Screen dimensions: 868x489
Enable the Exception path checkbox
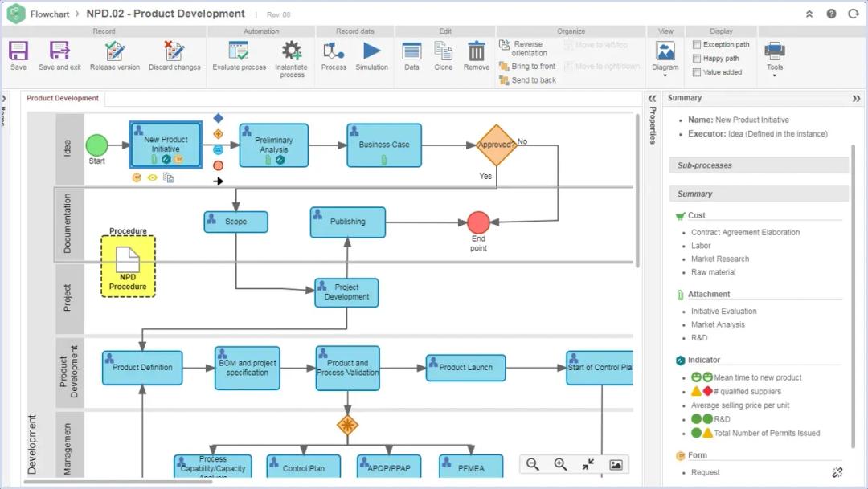(697, 45)
